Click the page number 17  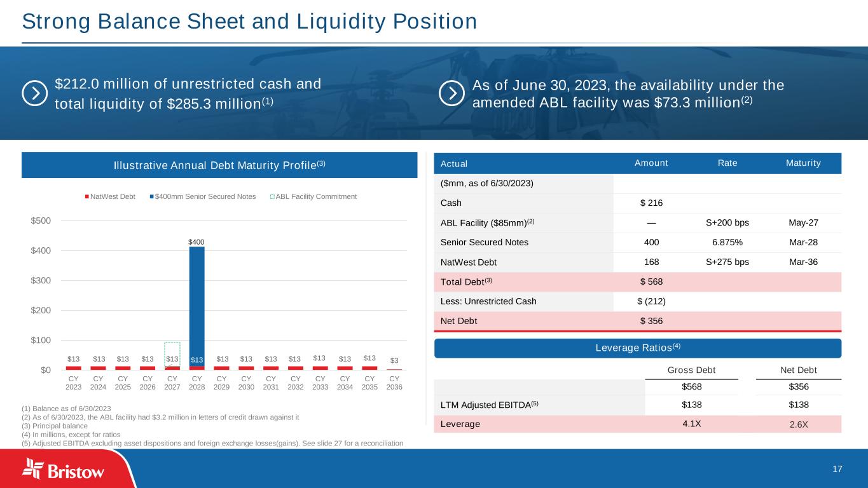pyautogui.click(x=837, y=469)
